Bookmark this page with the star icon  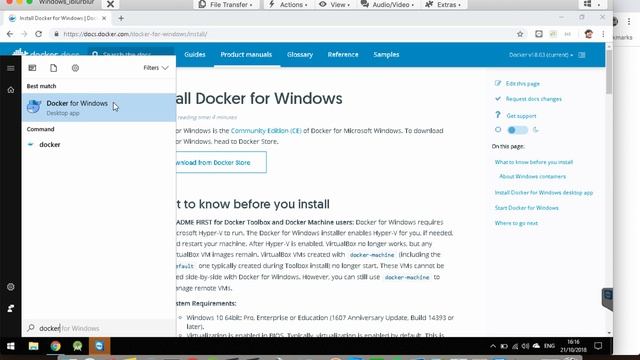coord(520,34)
